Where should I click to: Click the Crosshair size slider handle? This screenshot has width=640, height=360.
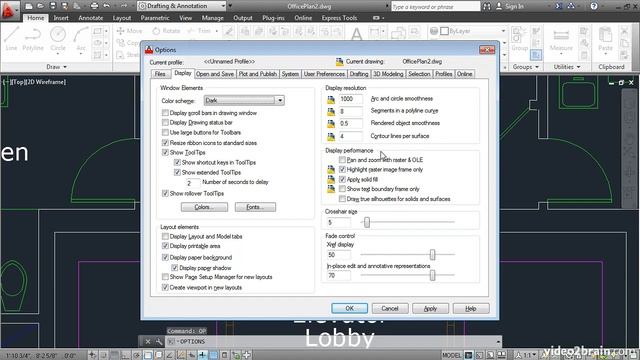pos(367,222)
